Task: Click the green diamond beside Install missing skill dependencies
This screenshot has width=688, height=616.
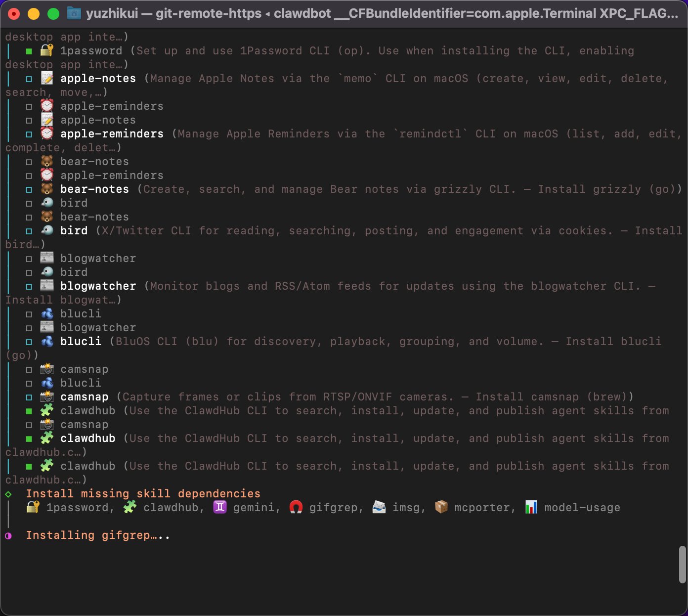Action: [8, 494]
